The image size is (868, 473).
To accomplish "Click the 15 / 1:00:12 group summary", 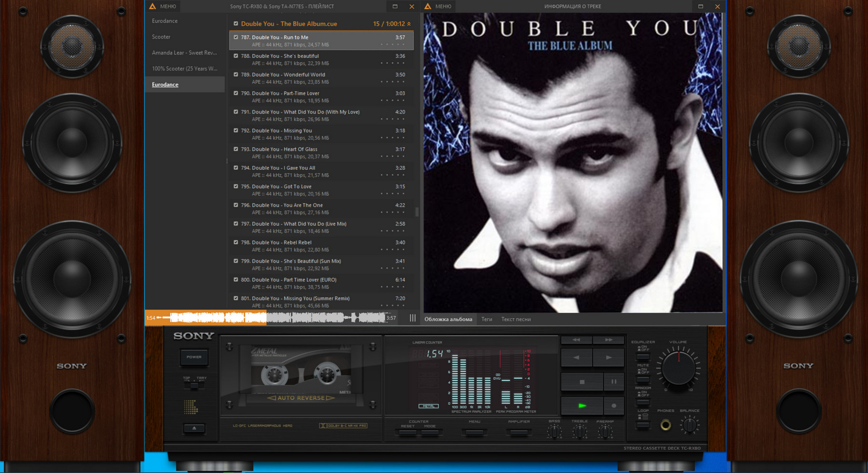I will pos(389,24).
